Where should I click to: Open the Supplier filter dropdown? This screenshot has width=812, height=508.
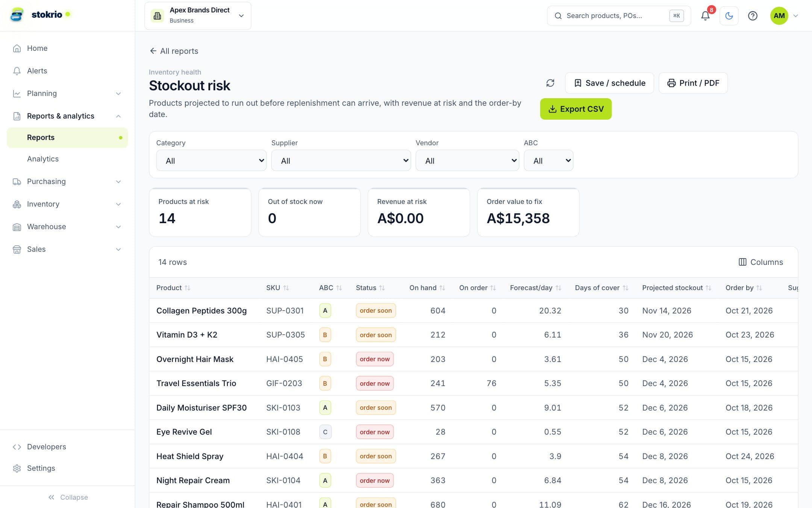coord(341,161)
